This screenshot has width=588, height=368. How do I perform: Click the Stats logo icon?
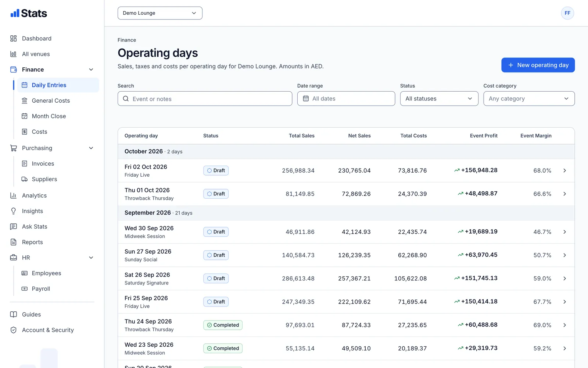click(15, 13)
